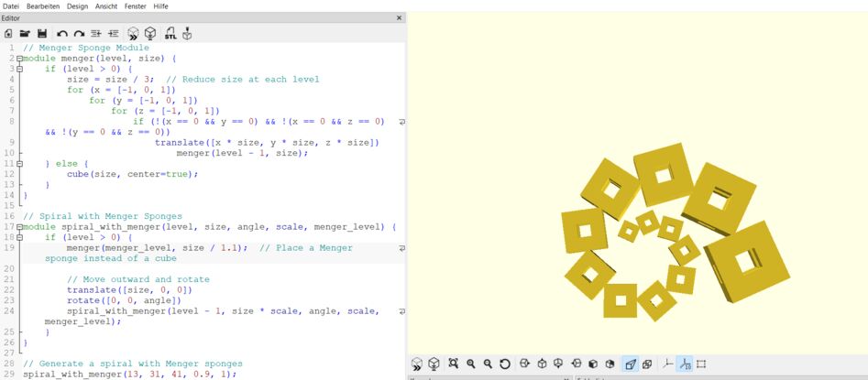Viewport: 868px width, 380px height.
Task: Indent the selected code lines
Action: tap(113, 34)
